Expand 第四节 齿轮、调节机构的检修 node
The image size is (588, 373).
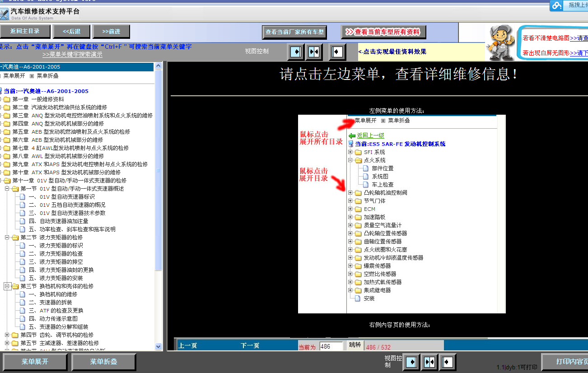click(7, 335)
